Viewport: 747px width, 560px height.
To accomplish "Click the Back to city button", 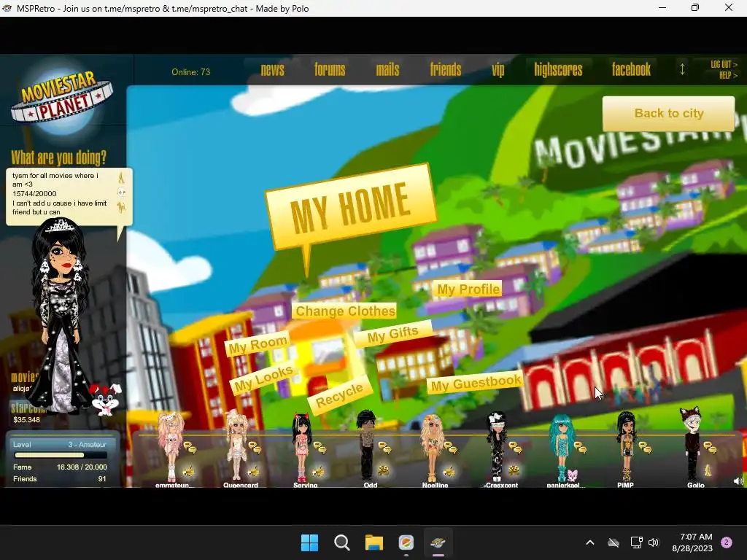I will point(668,113).
